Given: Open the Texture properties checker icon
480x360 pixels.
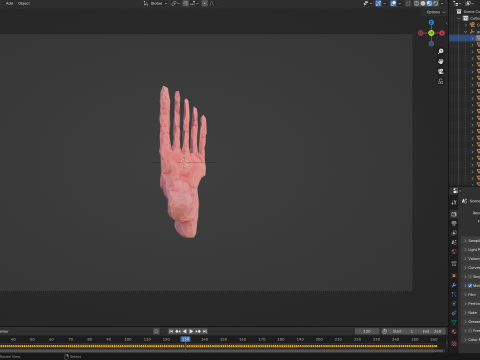Looking at the screenshot, I should point(454,343).
